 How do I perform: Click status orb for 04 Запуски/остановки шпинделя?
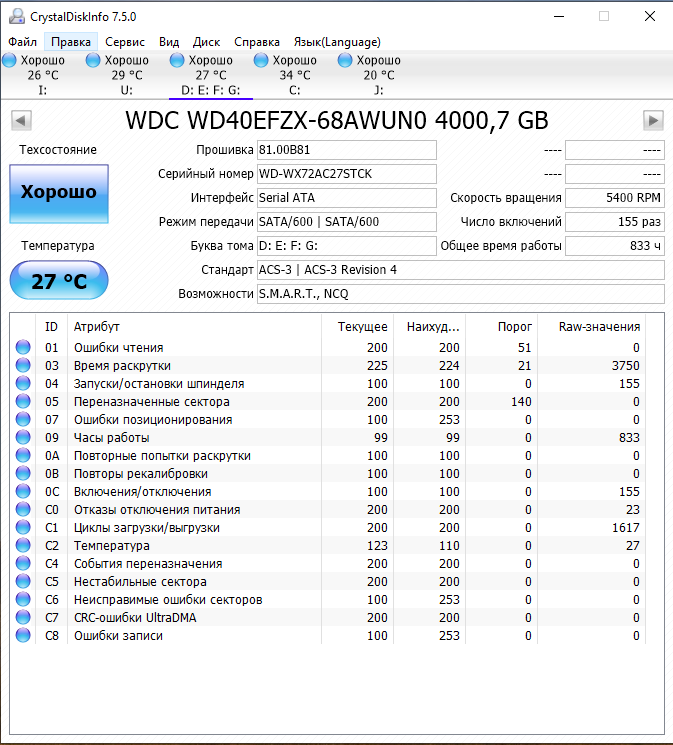click(x=23, y=383)
